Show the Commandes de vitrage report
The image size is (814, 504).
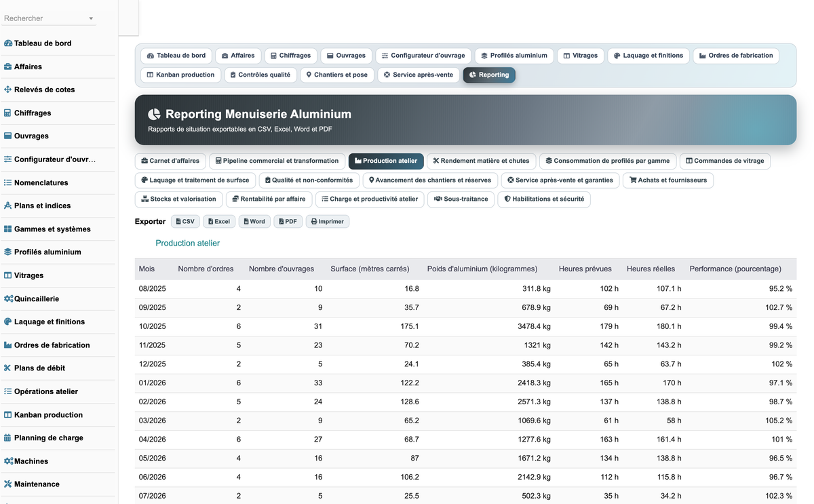pyautogui.click(x=724, y=161)
